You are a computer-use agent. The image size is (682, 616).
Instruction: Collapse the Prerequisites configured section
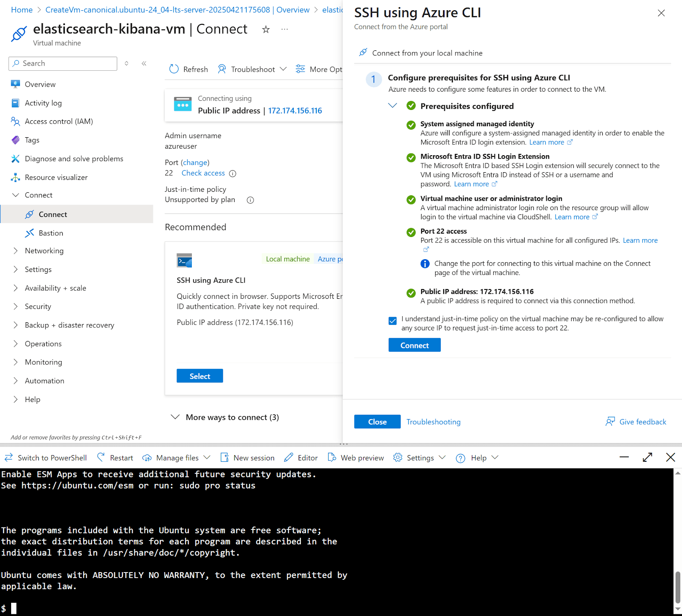(392, 106)
